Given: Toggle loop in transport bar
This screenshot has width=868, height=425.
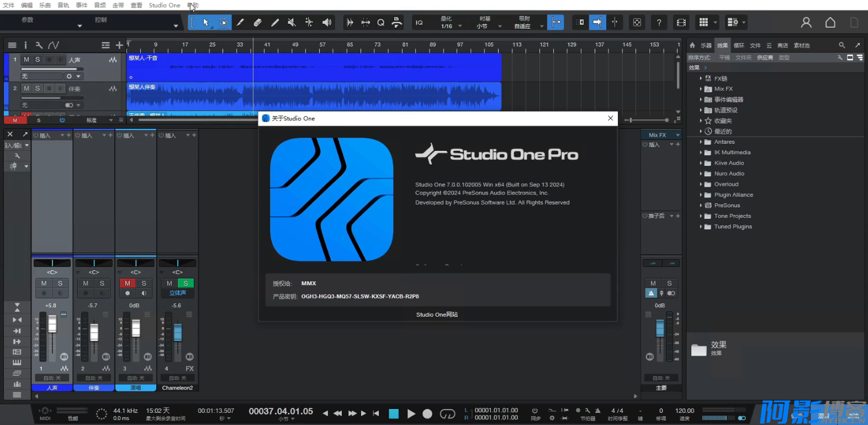Looking at the screenshot, I should click(x=447, y=413).
